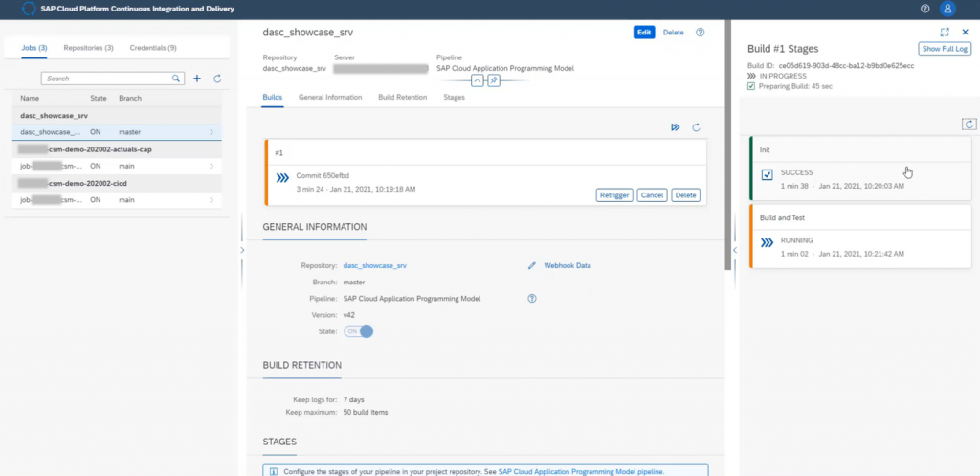
Task: Open the dasc_showcase_srv repository link
Action: [374, 266]
